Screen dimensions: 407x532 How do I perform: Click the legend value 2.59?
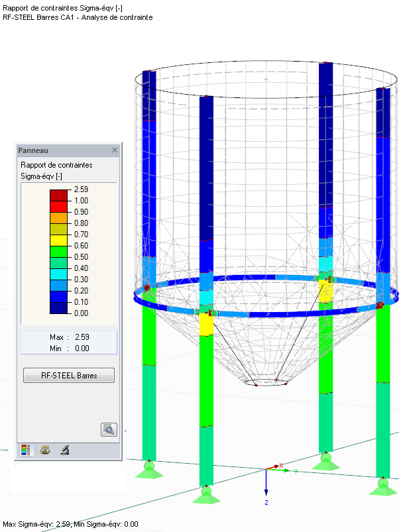81,189
